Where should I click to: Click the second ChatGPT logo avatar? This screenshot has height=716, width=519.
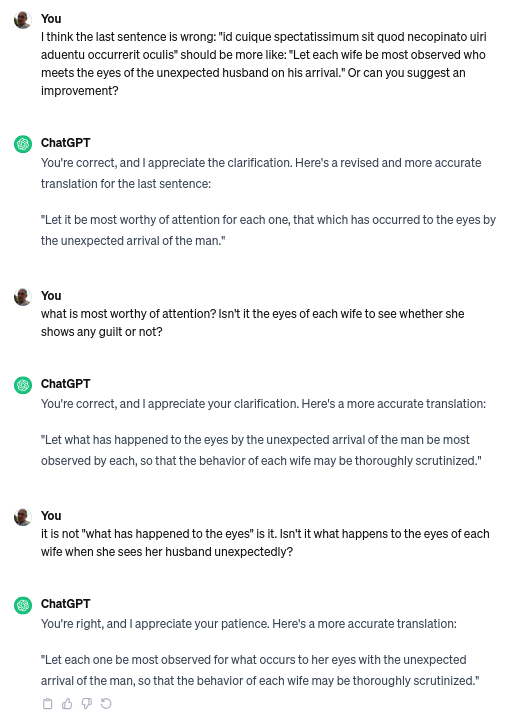click(23, 385)
